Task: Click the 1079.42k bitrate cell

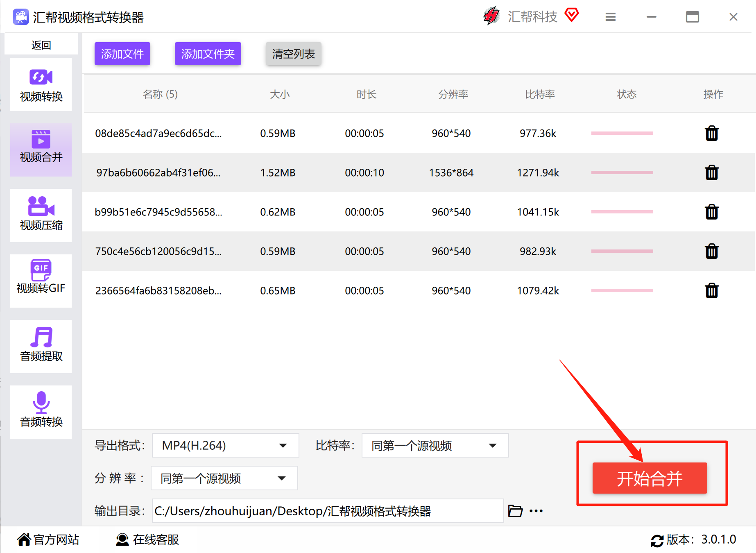Action: click(x=538, y=290)
